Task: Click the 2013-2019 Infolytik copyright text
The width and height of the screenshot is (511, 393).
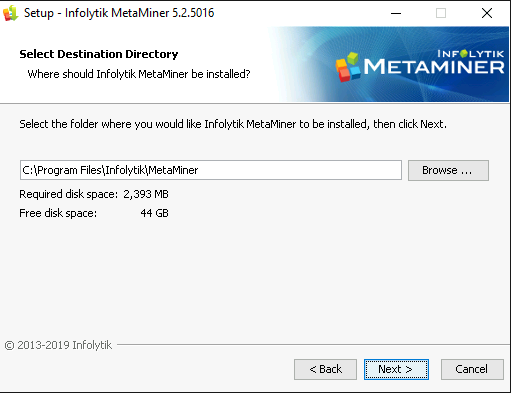Action: pos(58,345)
